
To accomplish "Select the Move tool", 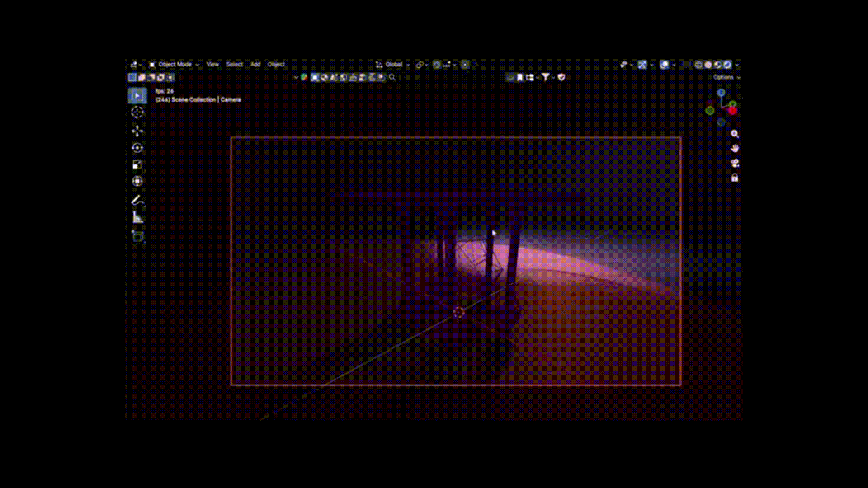I will 137,131.
